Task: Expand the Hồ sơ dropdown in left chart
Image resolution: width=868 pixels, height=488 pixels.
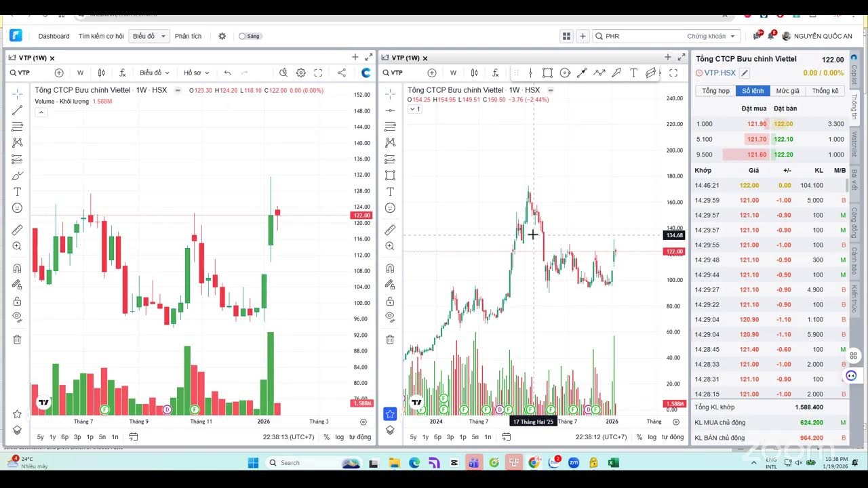Action: pos(197,73)
